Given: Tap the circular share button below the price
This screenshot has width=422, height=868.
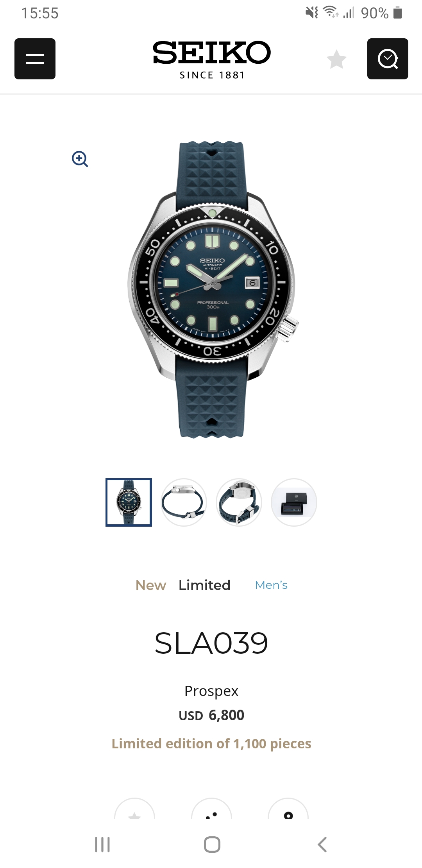Looking at the screenshot, I should 211,809.
